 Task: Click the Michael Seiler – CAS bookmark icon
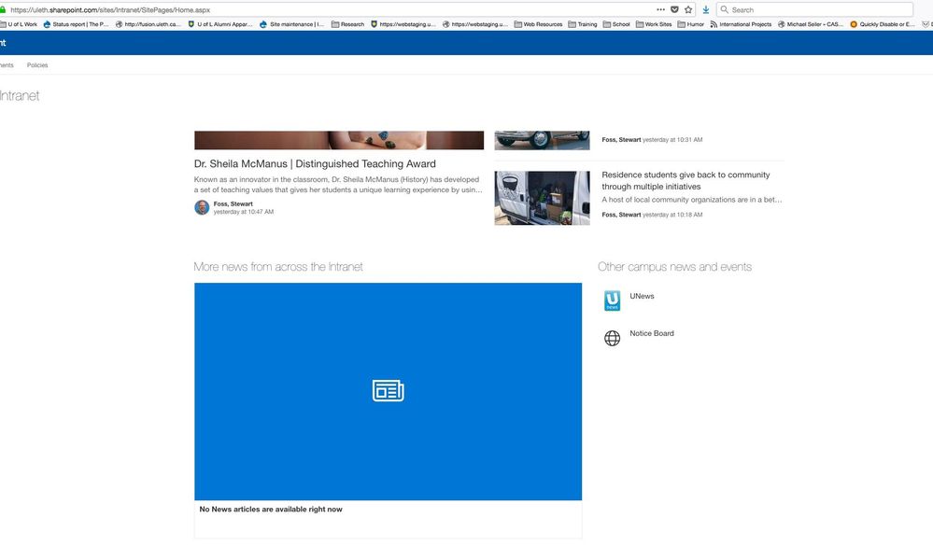780,23
